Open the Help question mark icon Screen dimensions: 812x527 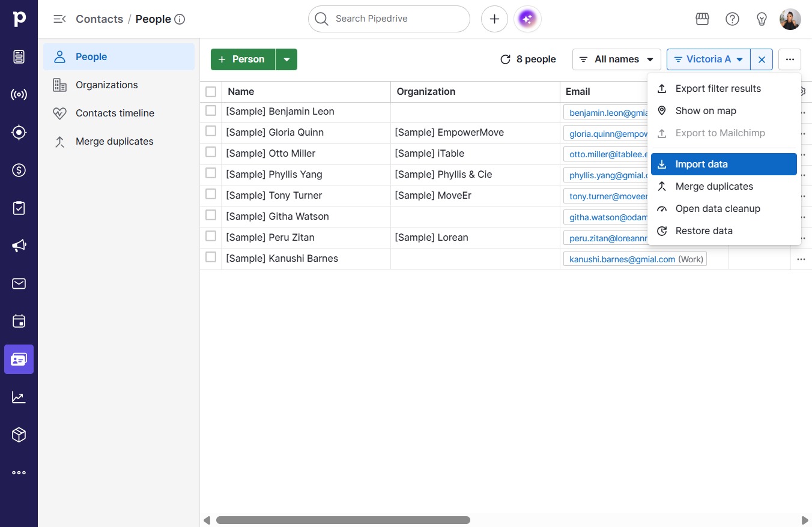pyautogui.click(x=732, y=19)
